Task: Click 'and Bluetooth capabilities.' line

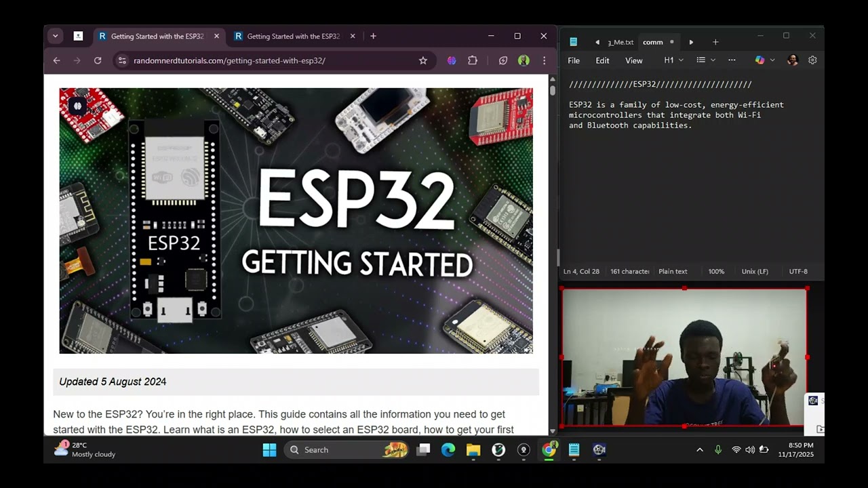Action: pyautogui.click(x=630, y=125)
